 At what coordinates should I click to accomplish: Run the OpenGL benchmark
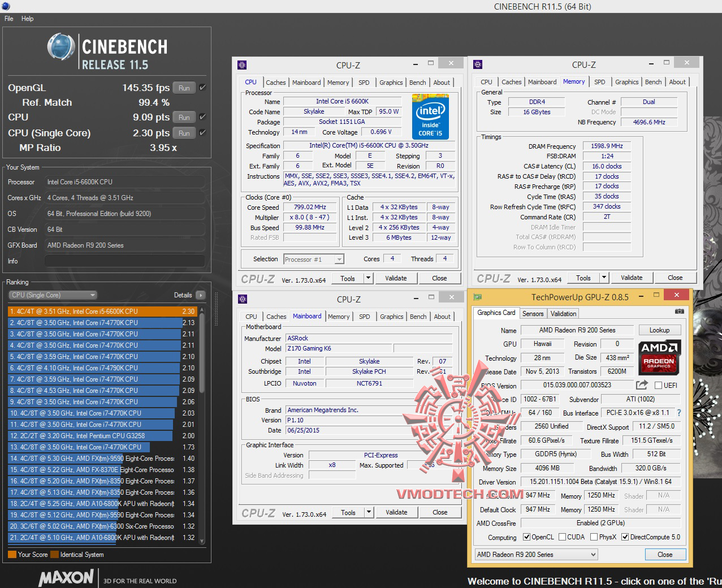tap(184, 88)
